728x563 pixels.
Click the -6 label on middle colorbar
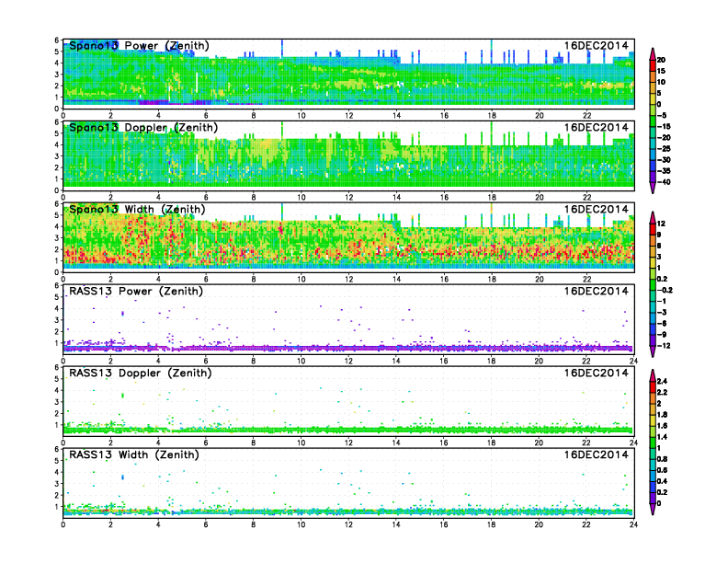(x=662, y=323)
